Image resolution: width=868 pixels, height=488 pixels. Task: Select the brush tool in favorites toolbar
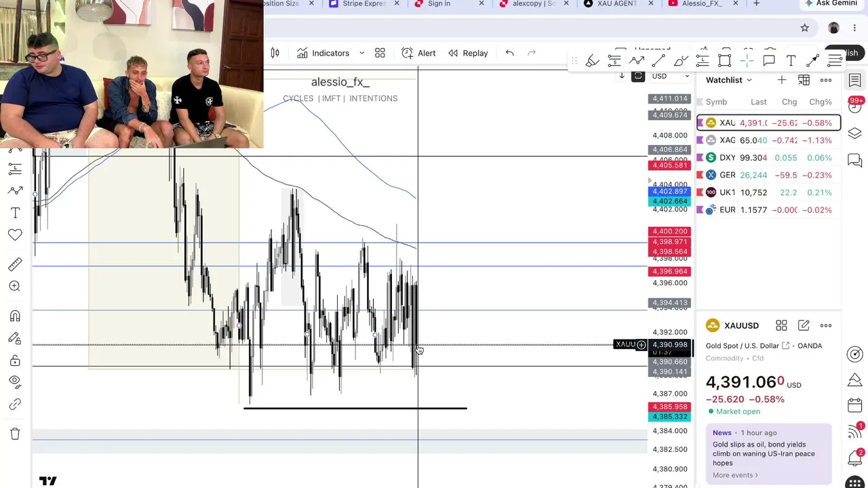click(681, 61)
